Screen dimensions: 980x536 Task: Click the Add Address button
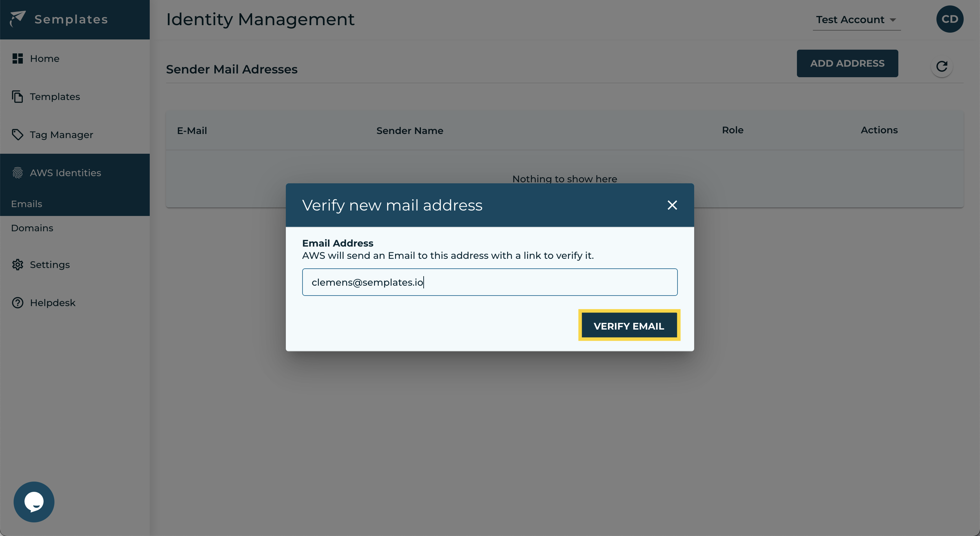click(847, 64)
